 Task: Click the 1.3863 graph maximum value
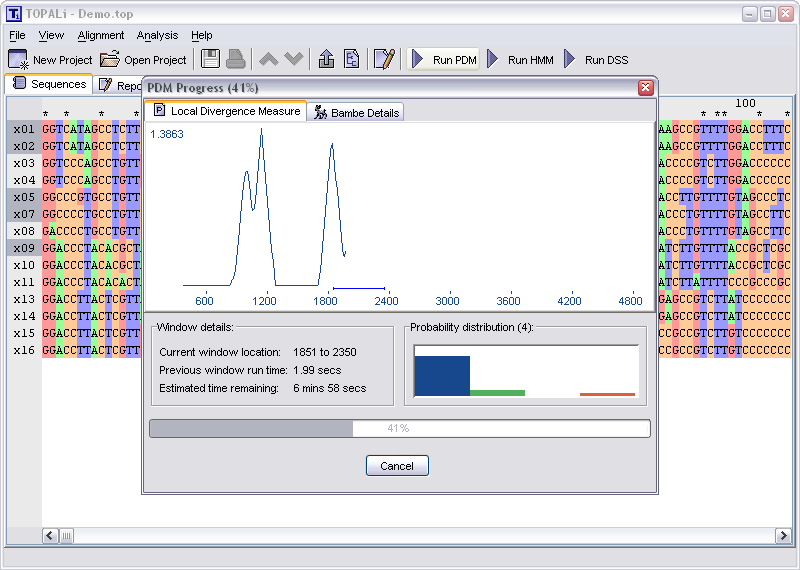tap(167, 134)
